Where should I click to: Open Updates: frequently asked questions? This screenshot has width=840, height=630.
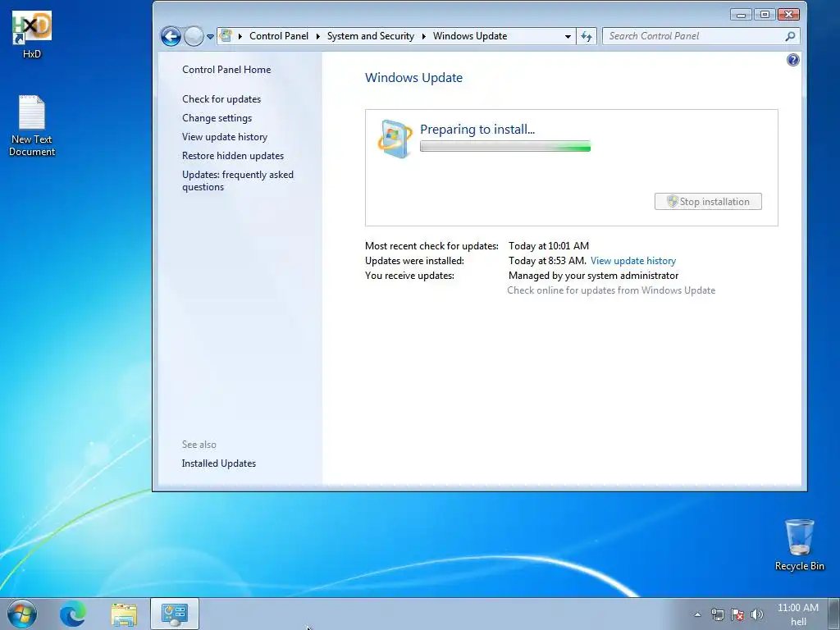(x=238, y=180)
